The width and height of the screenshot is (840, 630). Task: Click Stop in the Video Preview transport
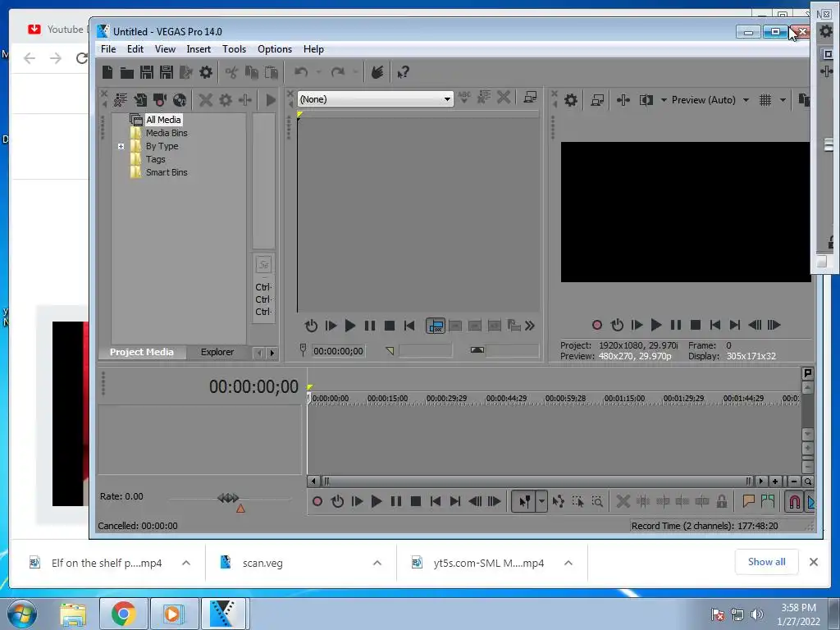click(x=696, y=325)
